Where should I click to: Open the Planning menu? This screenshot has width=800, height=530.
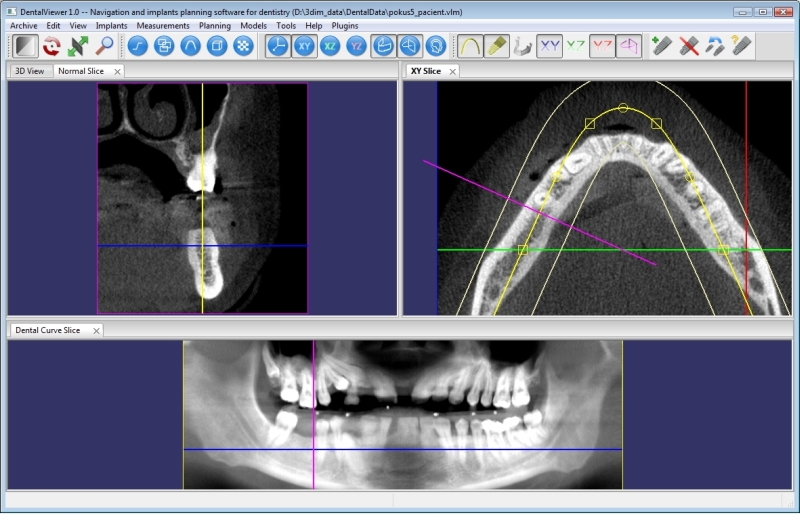215,26
